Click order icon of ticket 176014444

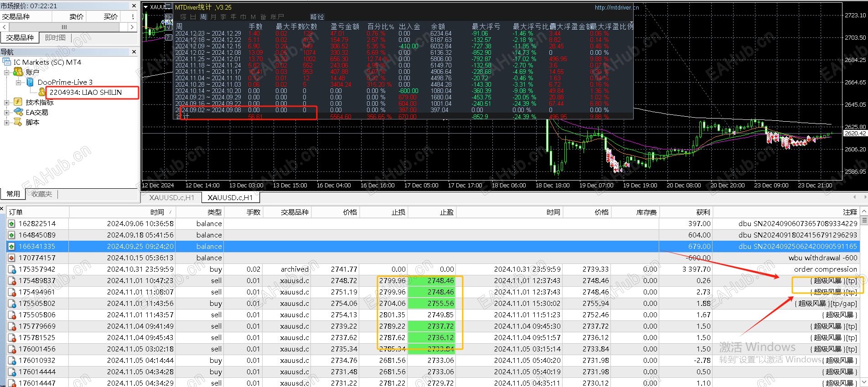click(11, 372)
